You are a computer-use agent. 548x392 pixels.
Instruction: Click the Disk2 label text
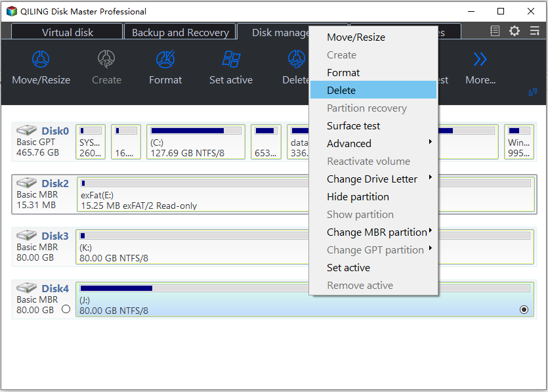pyautogui.click(x=55, y=183)
